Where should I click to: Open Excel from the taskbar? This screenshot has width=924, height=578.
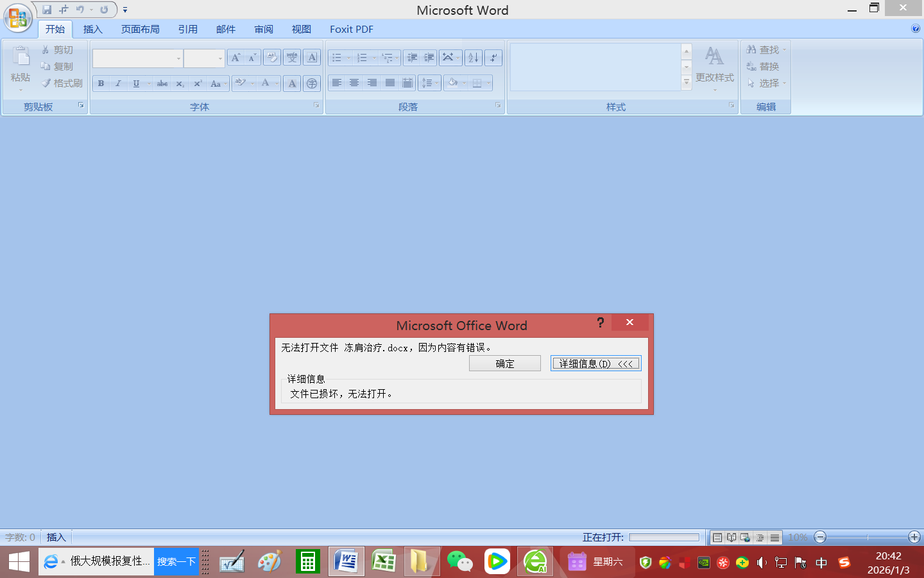[x=384, y=562]
